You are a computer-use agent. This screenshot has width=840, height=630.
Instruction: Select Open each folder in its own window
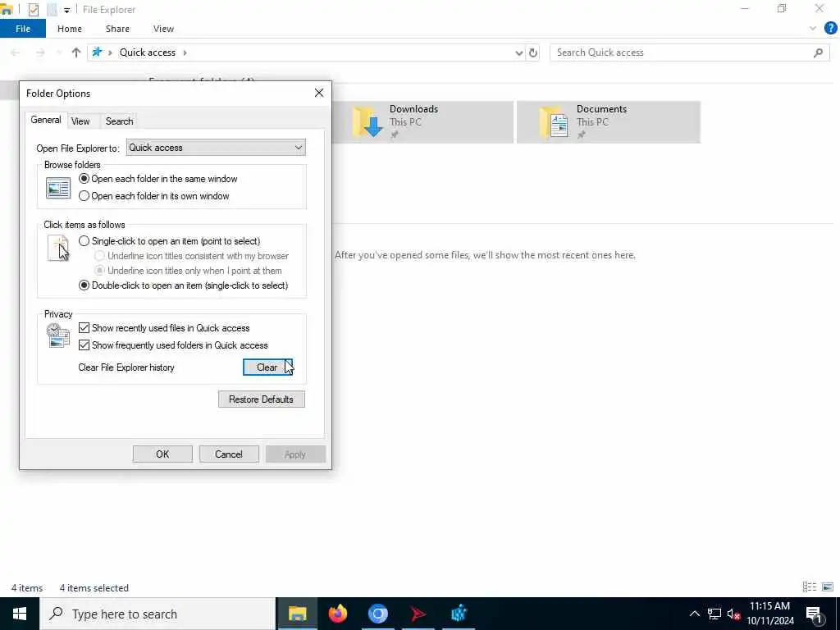pos(154,196)
